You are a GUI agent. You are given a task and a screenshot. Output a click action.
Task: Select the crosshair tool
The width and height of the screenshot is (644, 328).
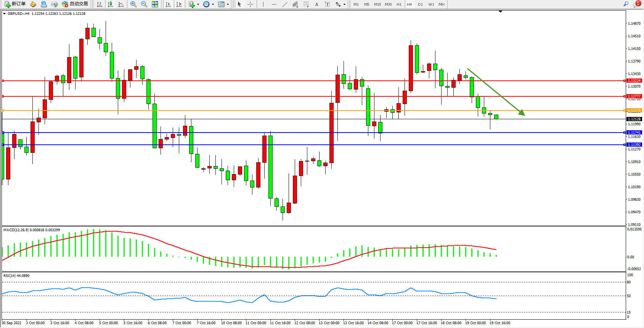250,4
